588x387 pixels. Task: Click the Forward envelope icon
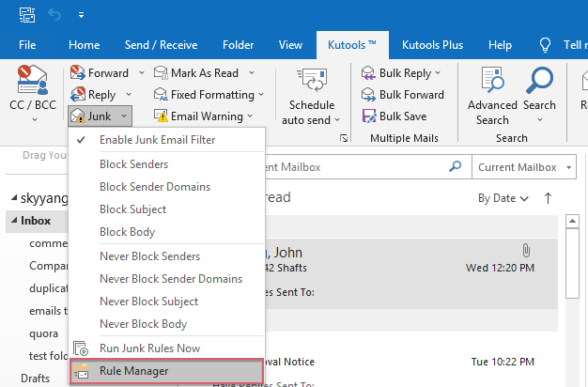coord(78,72)
